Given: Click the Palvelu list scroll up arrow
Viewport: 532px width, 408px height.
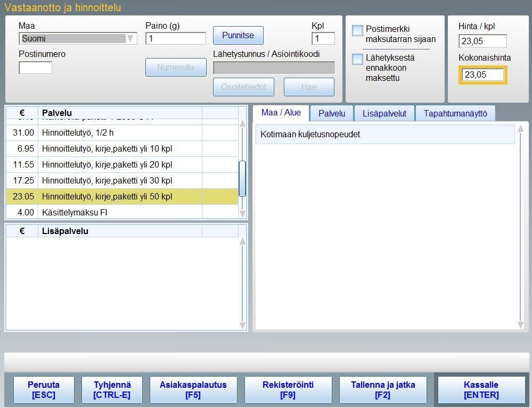Looking at the screenshot, I should (242, 123).
